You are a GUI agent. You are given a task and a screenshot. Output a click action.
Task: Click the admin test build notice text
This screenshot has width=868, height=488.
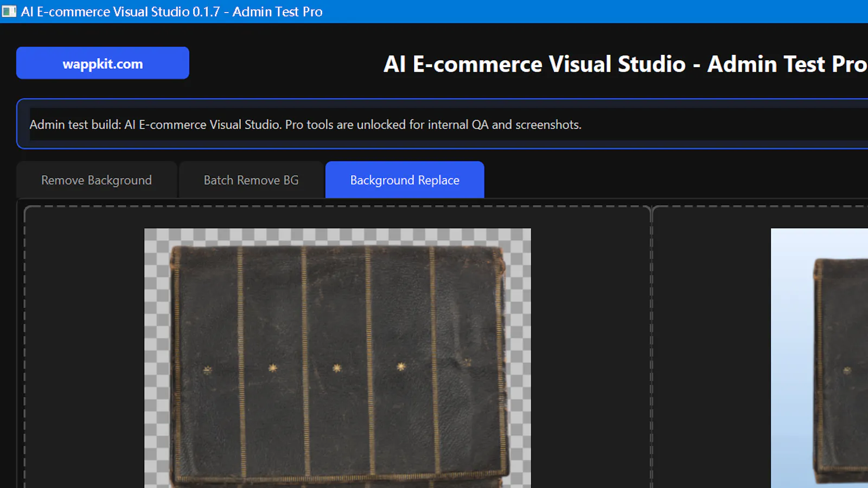(x=305, y=125)
